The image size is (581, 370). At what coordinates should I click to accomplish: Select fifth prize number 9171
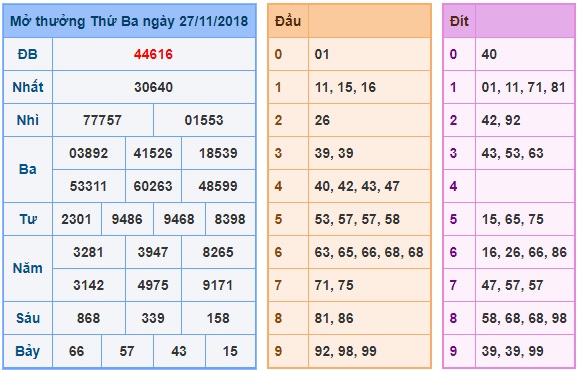click(x=218, y=285)
